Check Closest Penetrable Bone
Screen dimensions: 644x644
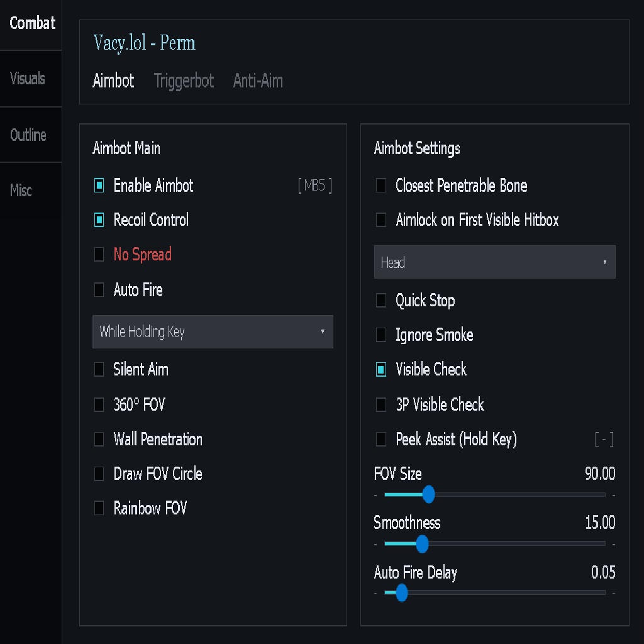pyautogui.click(x=380, y=186)
